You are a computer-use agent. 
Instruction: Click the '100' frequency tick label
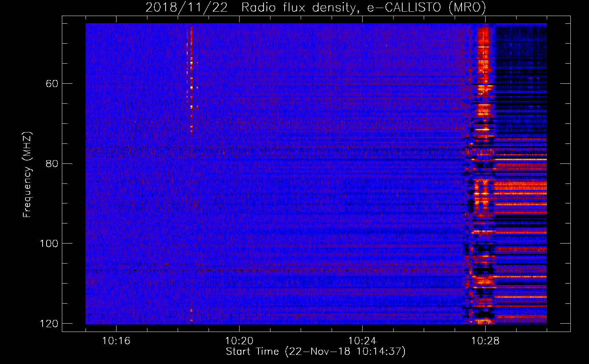49,244
